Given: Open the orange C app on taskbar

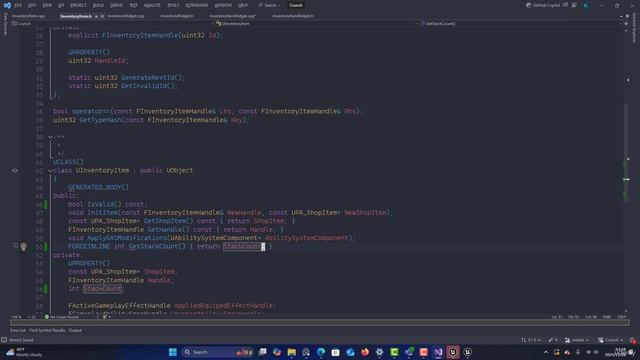Looking at the screenshot, I should coord(424,352).
